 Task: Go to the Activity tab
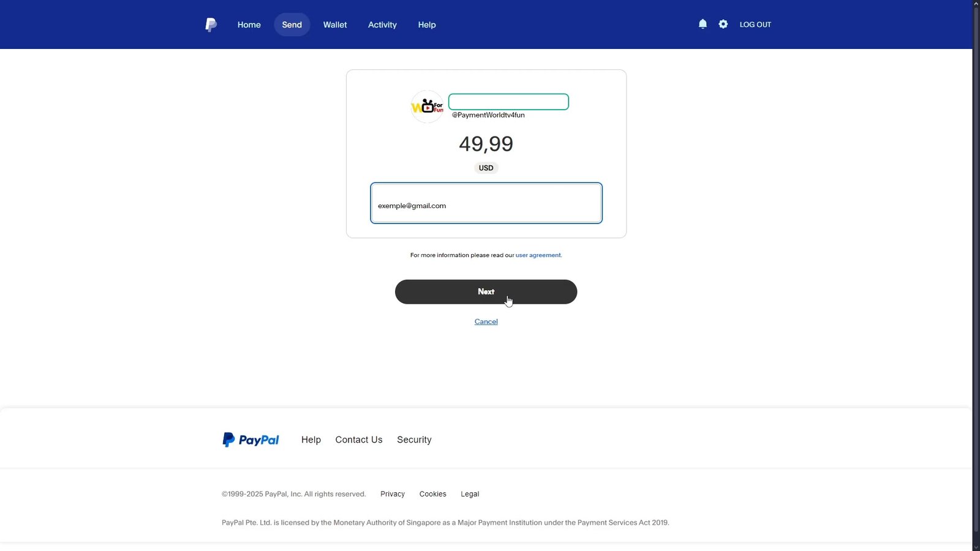(x=382, y=24)
